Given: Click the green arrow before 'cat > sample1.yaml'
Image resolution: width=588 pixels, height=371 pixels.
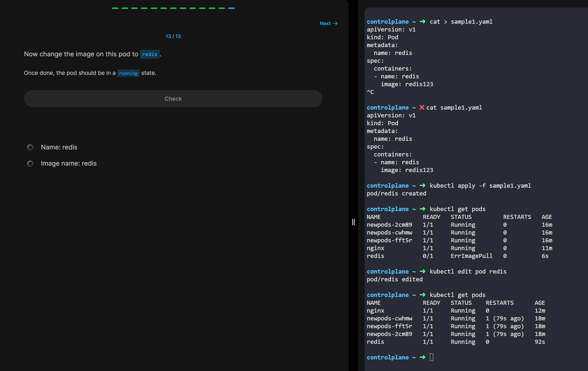Looking at the screenshot, I should pyautogui.click(x=422, y=22).
